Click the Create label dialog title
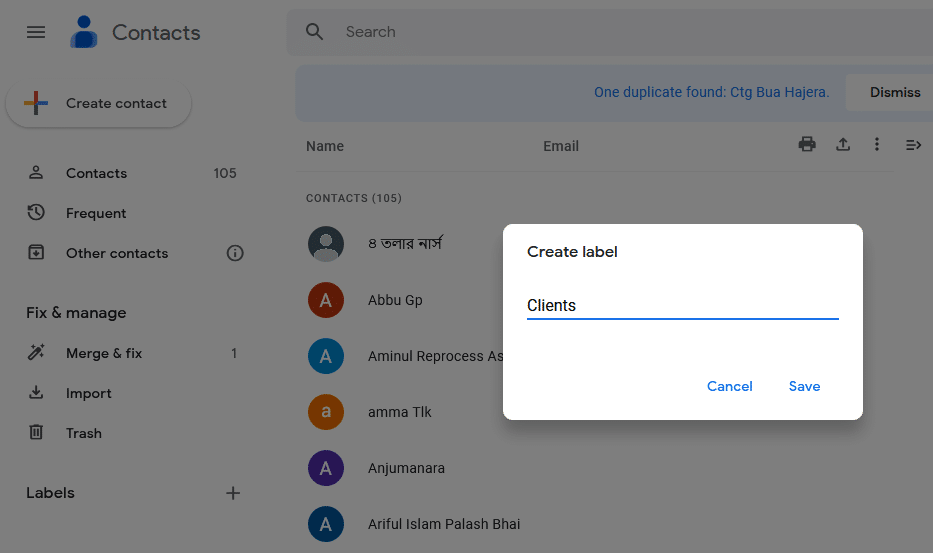This screenshot has width=933, height=553. tap(572, 252)
